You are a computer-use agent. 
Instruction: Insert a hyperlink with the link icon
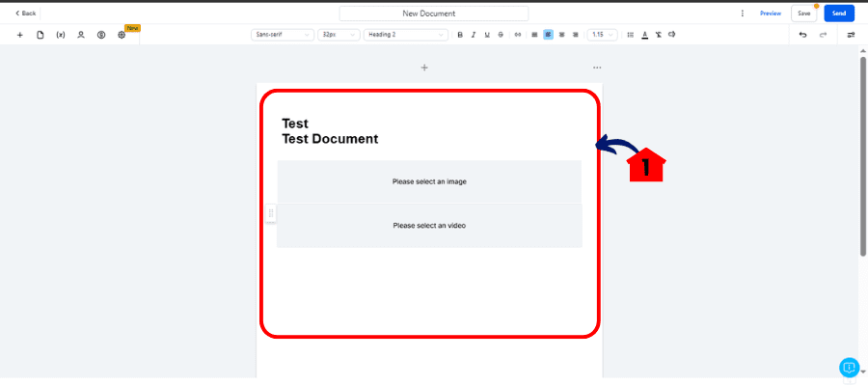(x=518, y=35)
